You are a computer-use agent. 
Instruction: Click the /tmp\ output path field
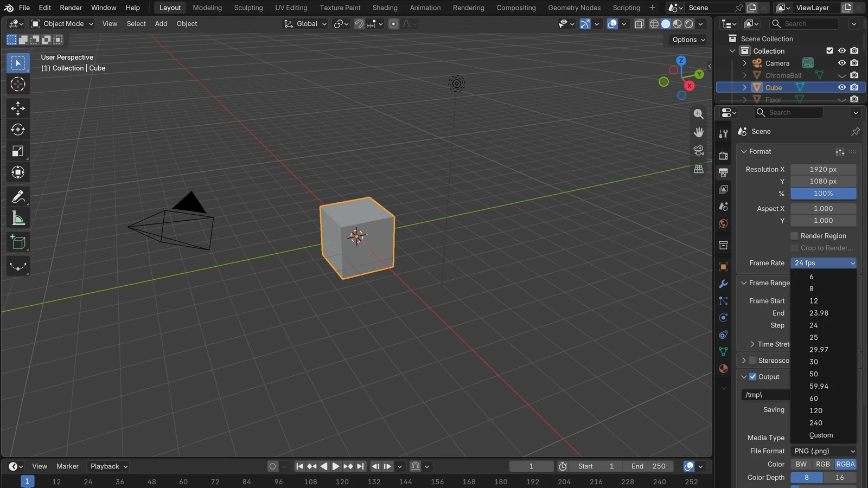click(766, 395)
